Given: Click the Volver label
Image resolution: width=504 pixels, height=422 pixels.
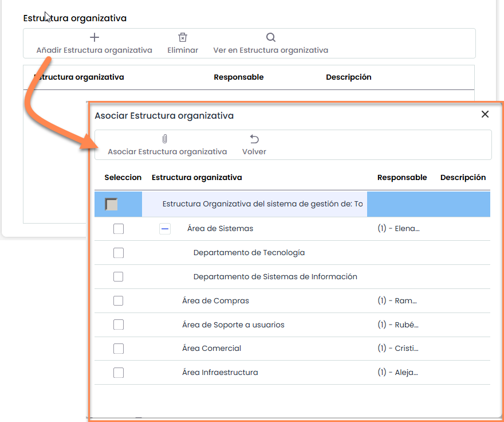Looking at the screenshot, I should [254, 151].
